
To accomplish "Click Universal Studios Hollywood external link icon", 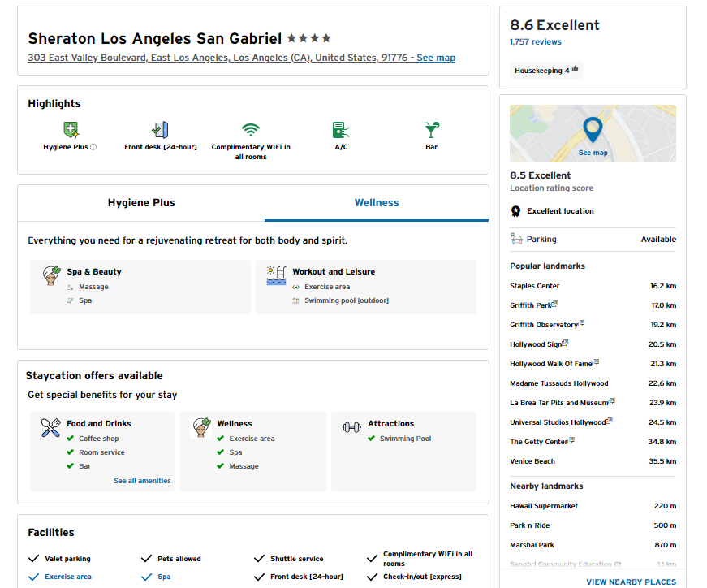I will click(x=609, y=421).
